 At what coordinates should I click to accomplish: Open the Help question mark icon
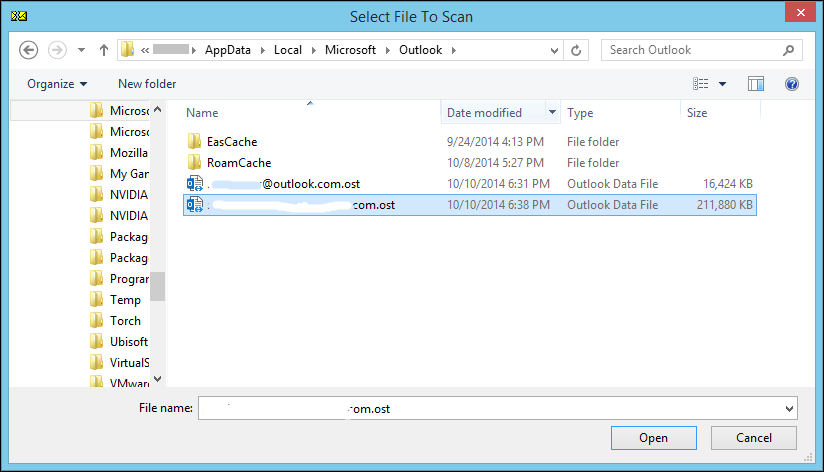792,84
